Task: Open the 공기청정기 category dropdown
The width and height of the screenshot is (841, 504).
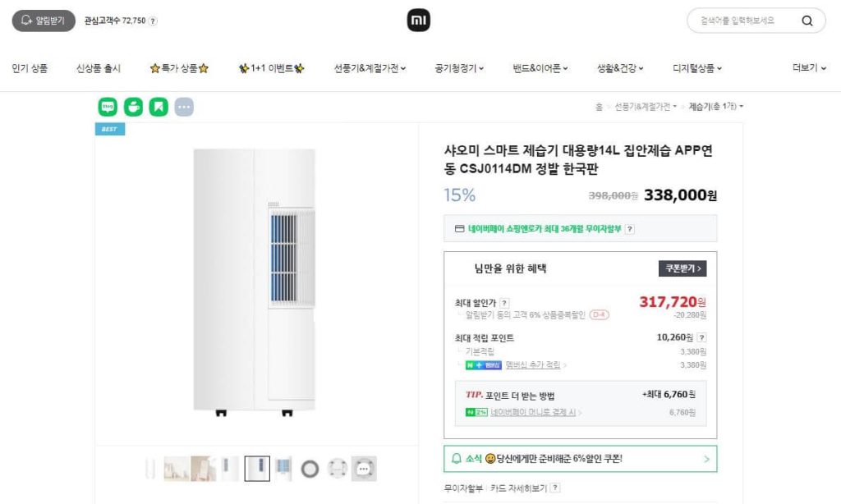Action: click(458, 68)
